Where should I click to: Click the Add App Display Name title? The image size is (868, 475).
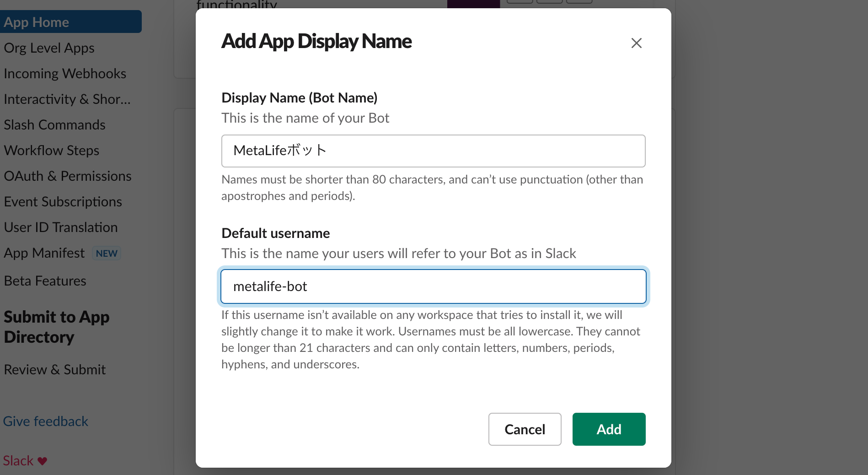[316, 41]
